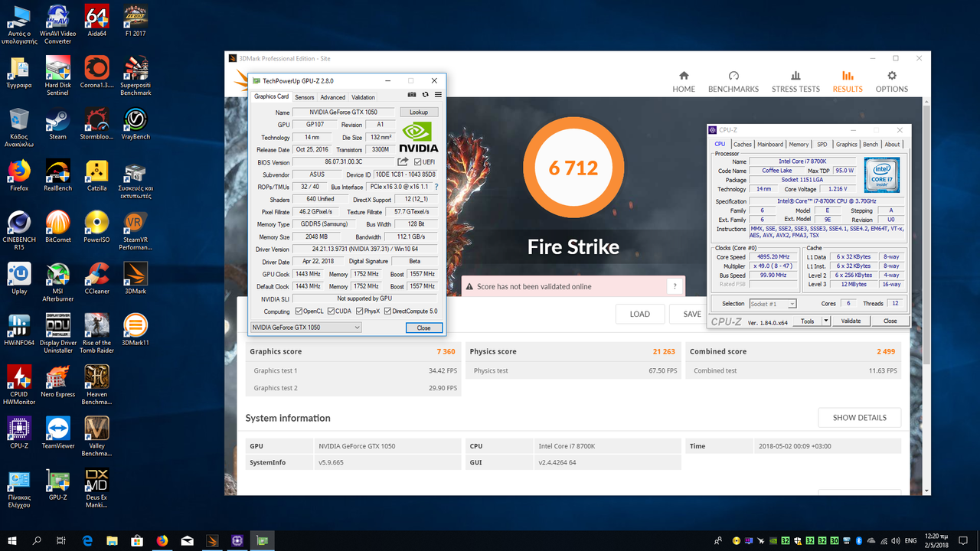The image size is (980, 551).
Task: Toggle the DirectCompute 5.0 checkbox
Action: 387,311
